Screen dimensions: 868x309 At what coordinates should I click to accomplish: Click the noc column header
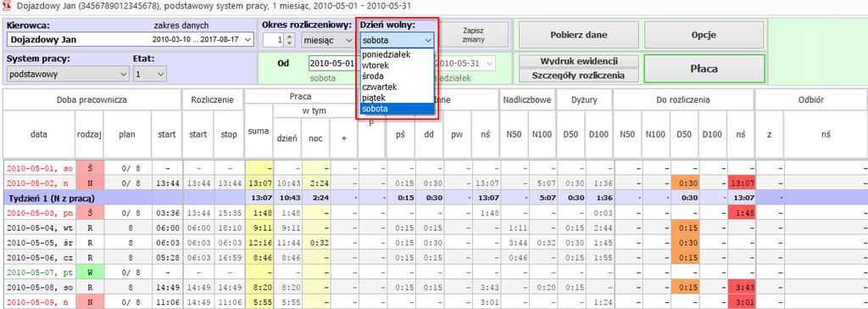coord(315,138)
